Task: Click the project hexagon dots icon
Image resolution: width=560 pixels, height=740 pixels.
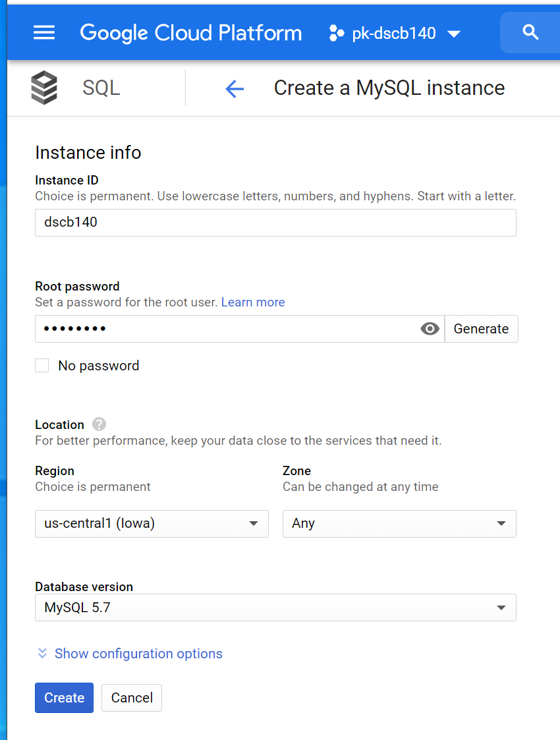Action: tap(336, 34)
